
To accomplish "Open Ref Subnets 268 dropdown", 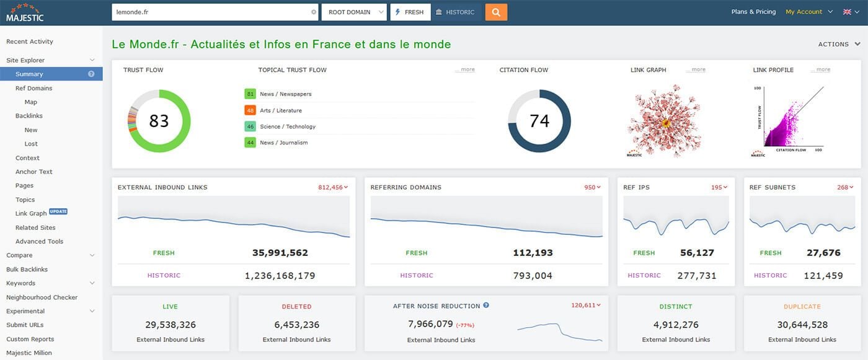I will point(846,187).
